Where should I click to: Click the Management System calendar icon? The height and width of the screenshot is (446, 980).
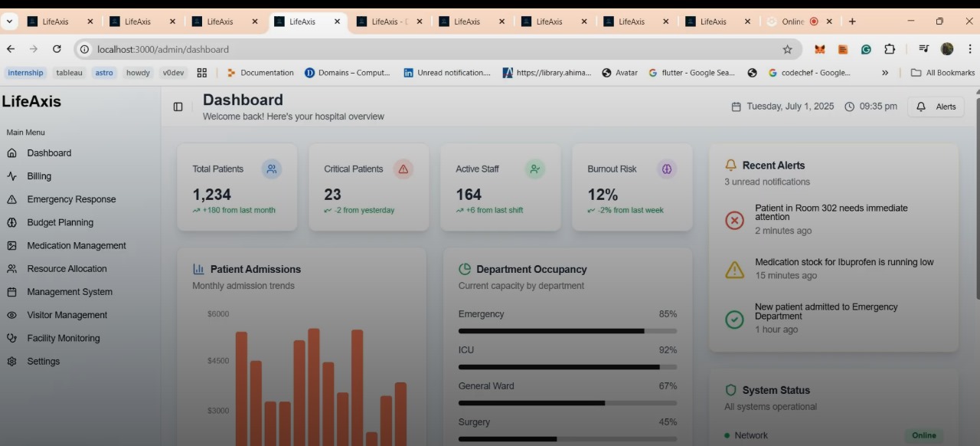pos(11,292)
